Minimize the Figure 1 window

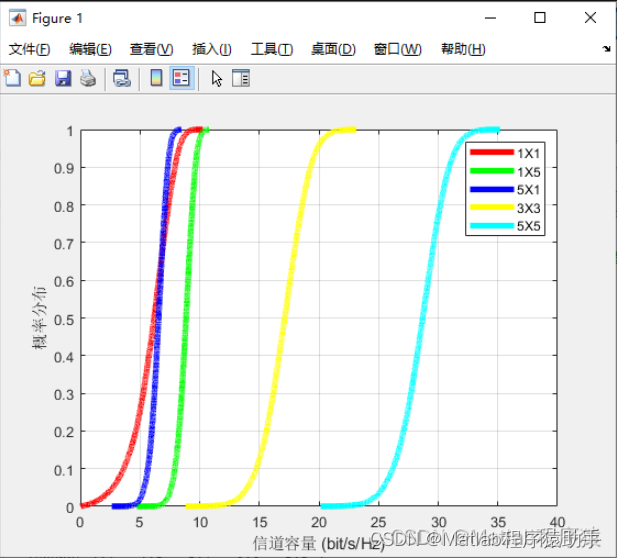490,18
